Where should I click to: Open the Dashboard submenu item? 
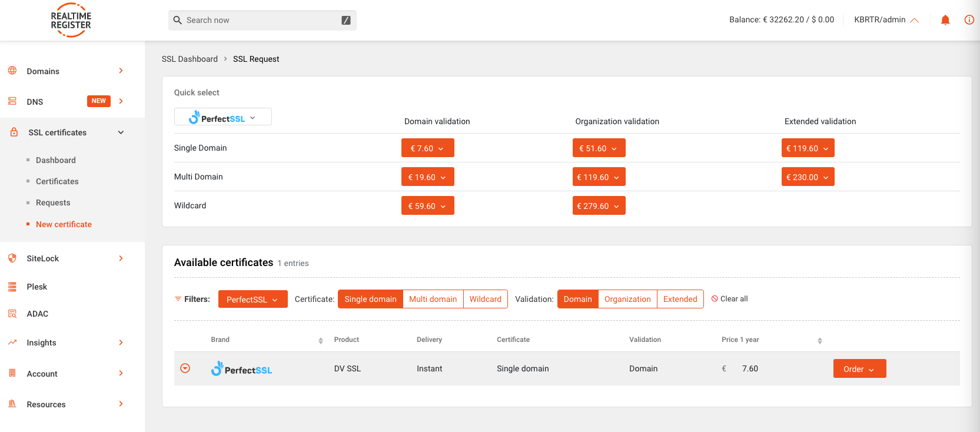click(x=56, y=160)
